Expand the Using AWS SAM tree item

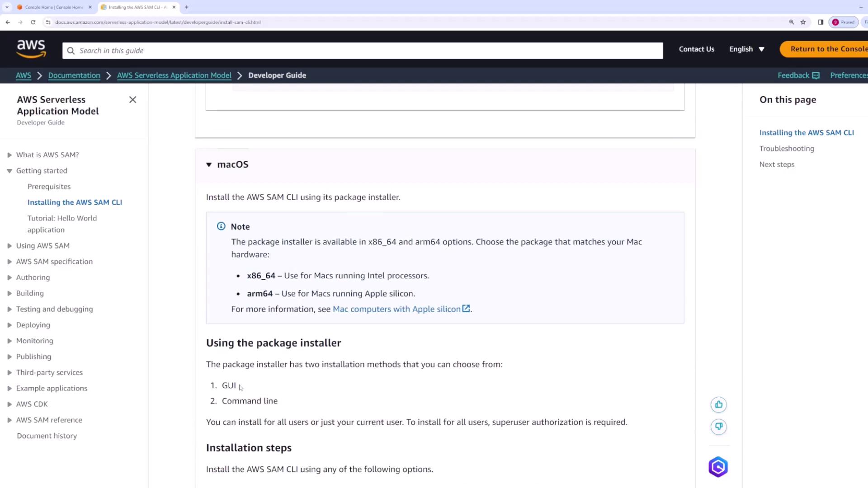9,246
